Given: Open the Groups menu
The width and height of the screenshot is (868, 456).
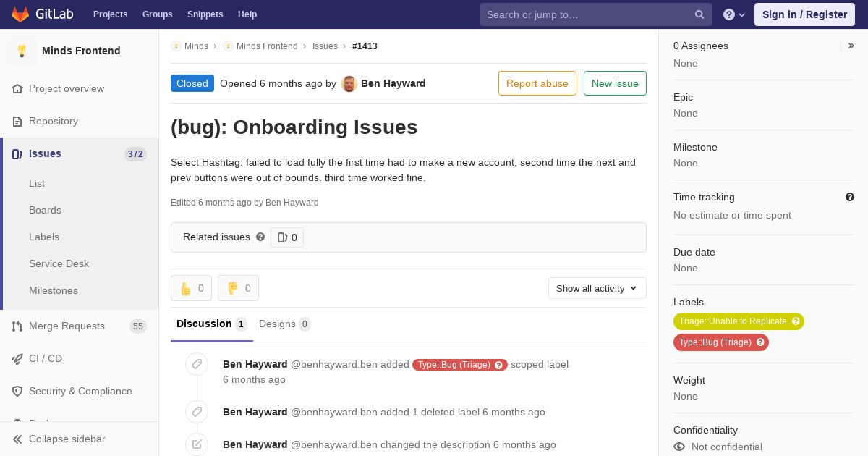Looking at the screenshot, I should 157,14.
